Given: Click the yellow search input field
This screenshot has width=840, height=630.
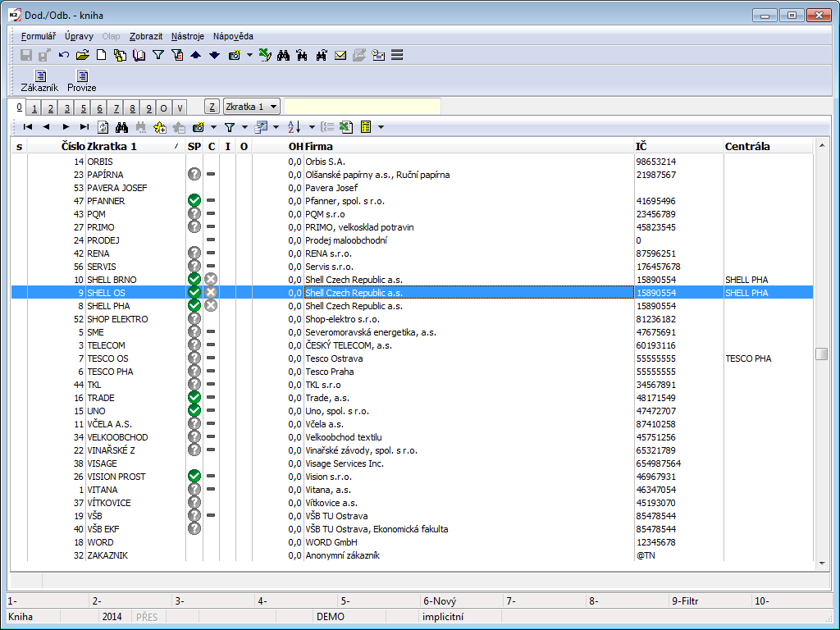Looking at the screenshot, I should [x=362, y=107].
